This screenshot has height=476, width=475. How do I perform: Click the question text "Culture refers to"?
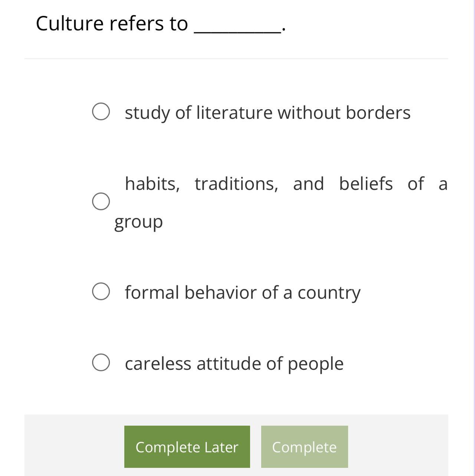(112, 24)
